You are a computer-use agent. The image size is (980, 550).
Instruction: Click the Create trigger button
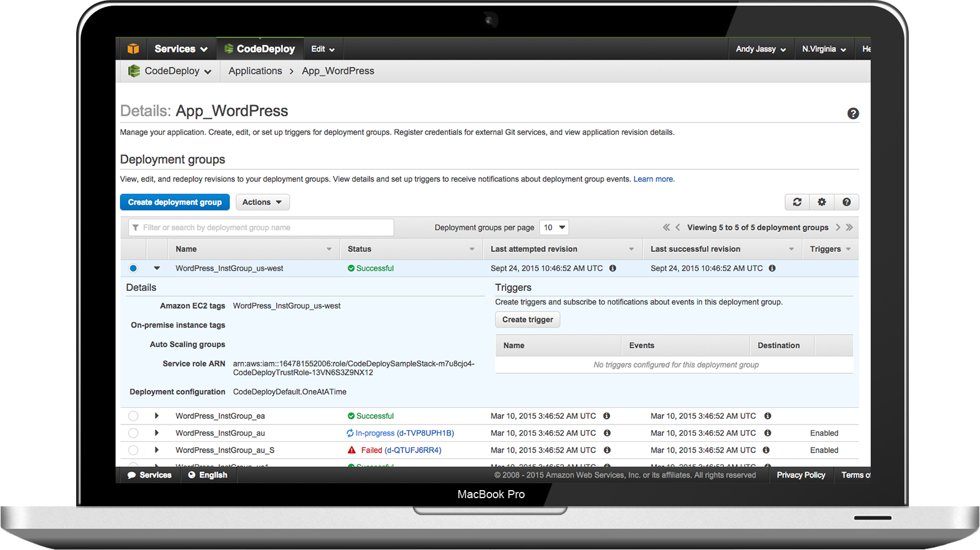point(528,320)
